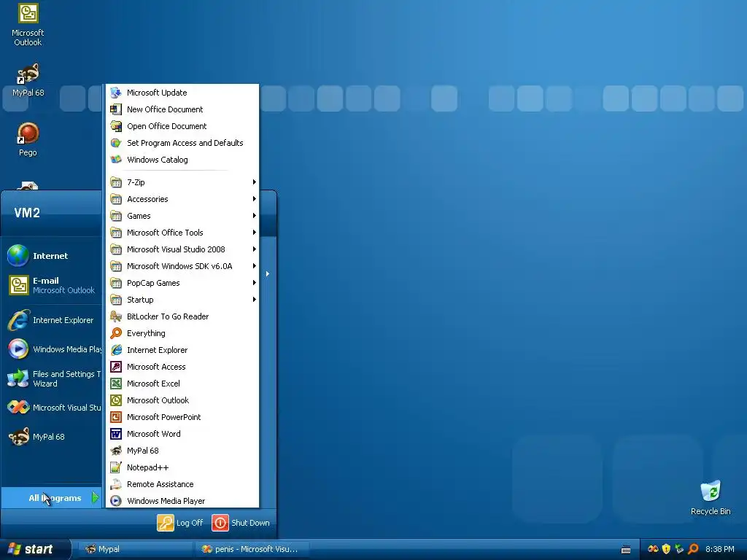
Task: Open Microsoft Update from programs list
Action: pyautogui.click(x=182, y=93)
